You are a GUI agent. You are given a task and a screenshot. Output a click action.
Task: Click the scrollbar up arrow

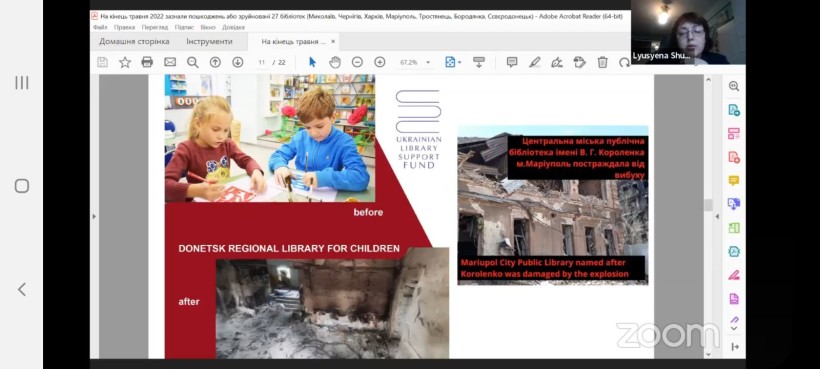709,80
